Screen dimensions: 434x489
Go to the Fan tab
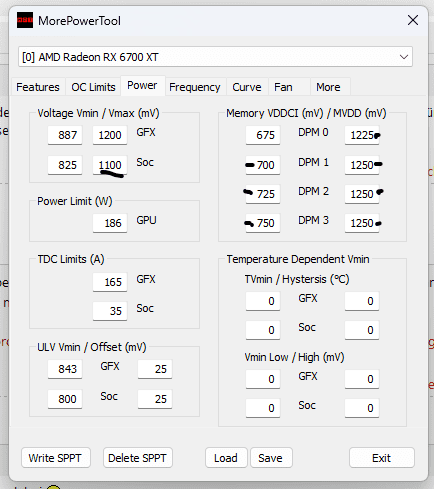click(x=289, y=87)
